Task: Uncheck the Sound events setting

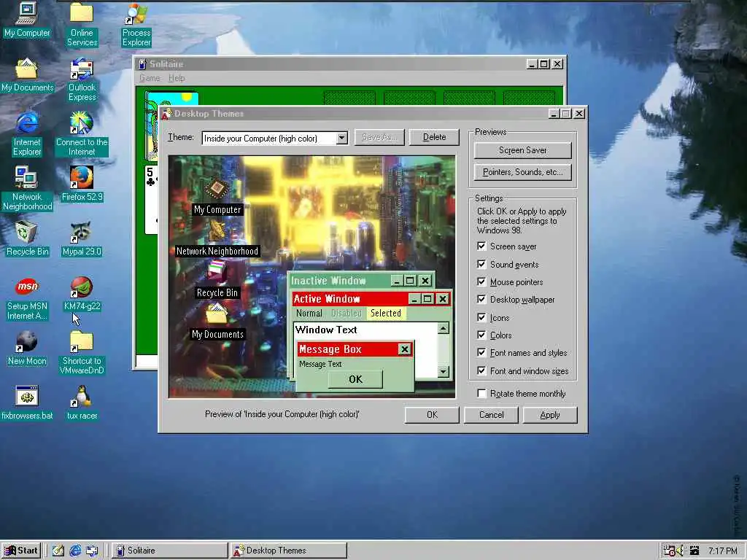Action: click(x=481, y=264)
